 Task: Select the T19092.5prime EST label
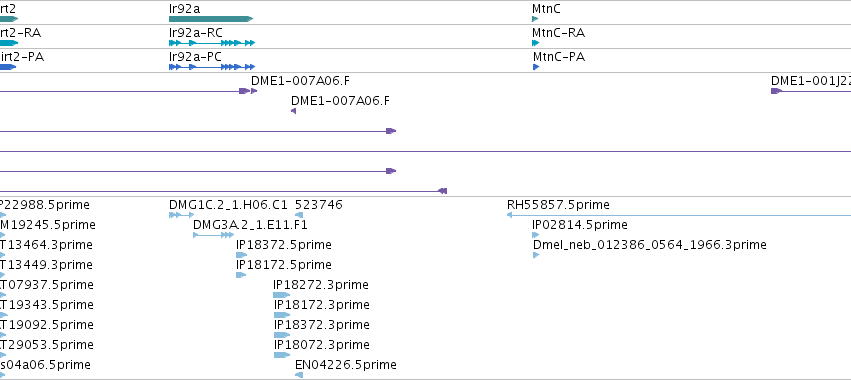click(47, 325)
